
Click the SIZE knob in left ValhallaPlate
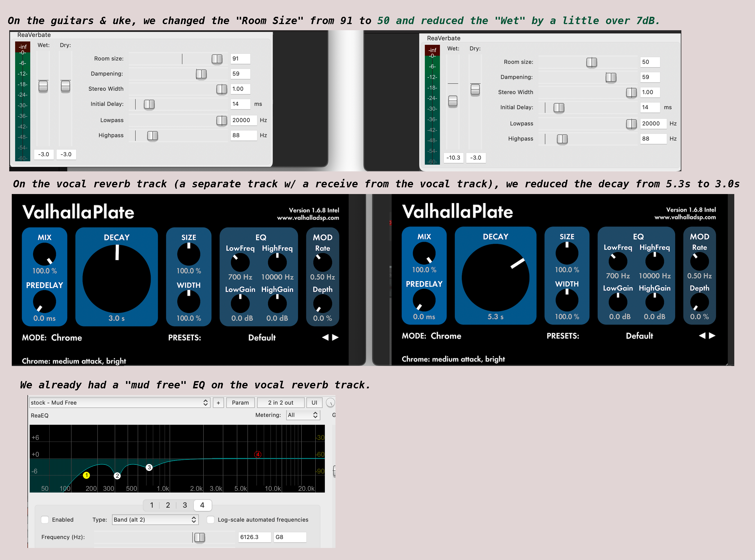tap(189, 254)
